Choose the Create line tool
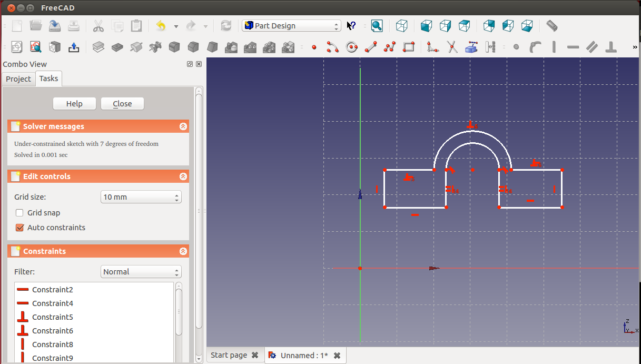The height and width of the screenshot is (364, 641). coord(371,47)
